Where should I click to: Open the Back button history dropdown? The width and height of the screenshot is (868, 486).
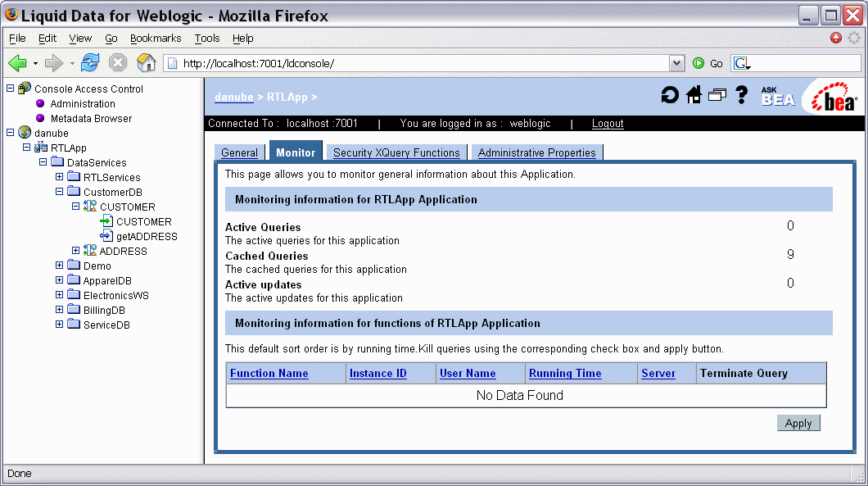tap(35, 63)
